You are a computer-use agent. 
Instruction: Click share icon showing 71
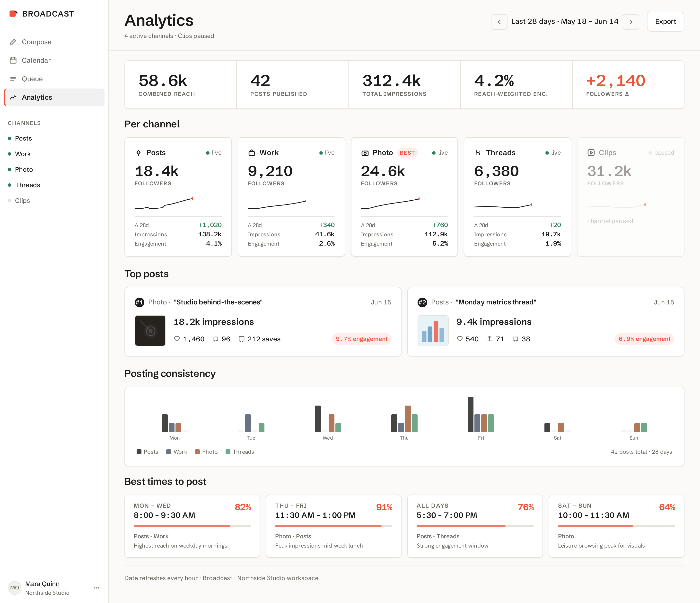pyautogui.click(x=490, y=338)
